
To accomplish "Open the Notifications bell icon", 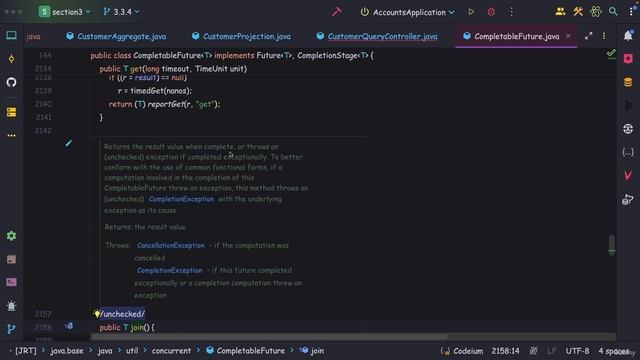I will [x=628, y=36].
